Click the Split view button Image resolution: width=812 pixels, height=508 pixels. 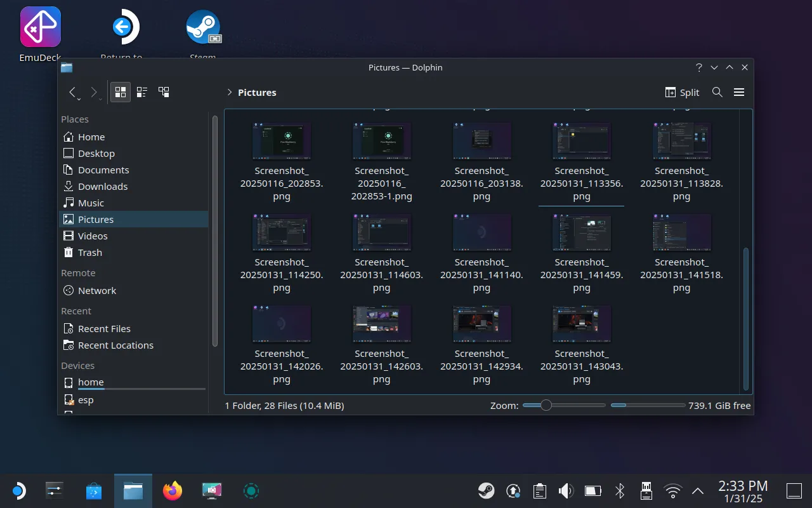pyautogui.click(x=682, y=92)
